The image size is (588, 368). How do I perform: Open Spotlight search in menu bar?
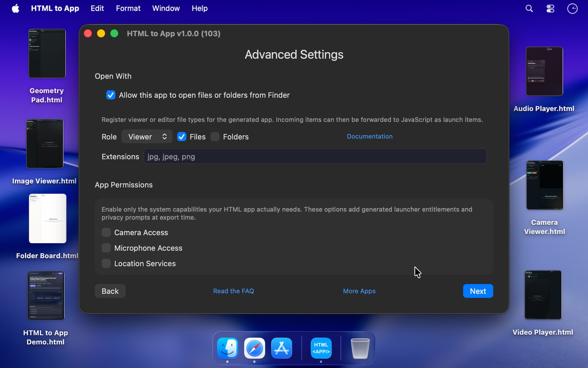coord(529,8)
